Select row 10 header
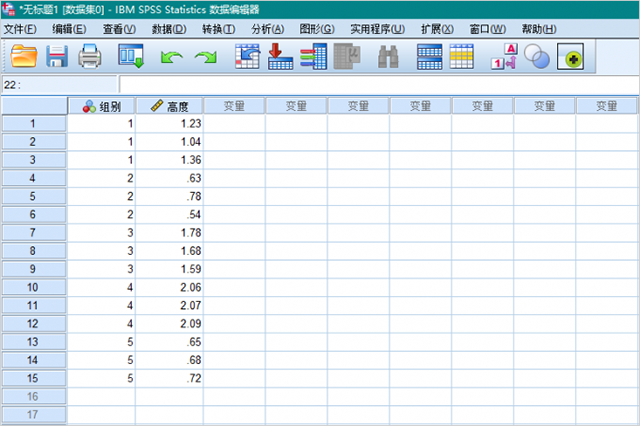640x426 pixels. point(34,287)
